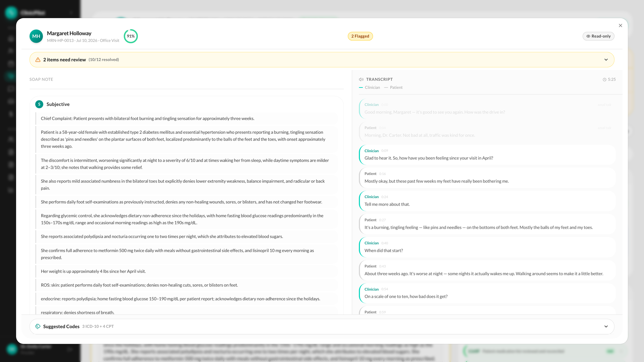This screenshot has width=644, height=362.
Task: Click the scale of one to ten question
Action: [x=487, y=293]
